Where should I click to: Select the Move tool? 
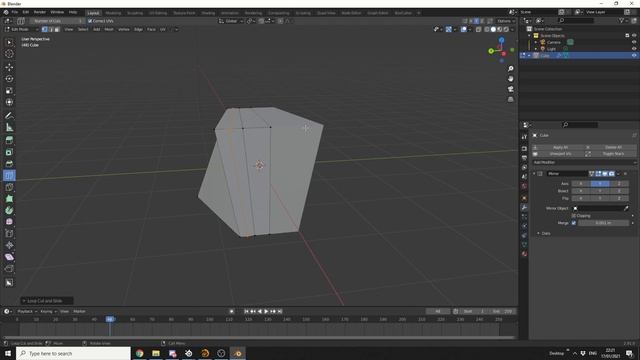point(9,67)
